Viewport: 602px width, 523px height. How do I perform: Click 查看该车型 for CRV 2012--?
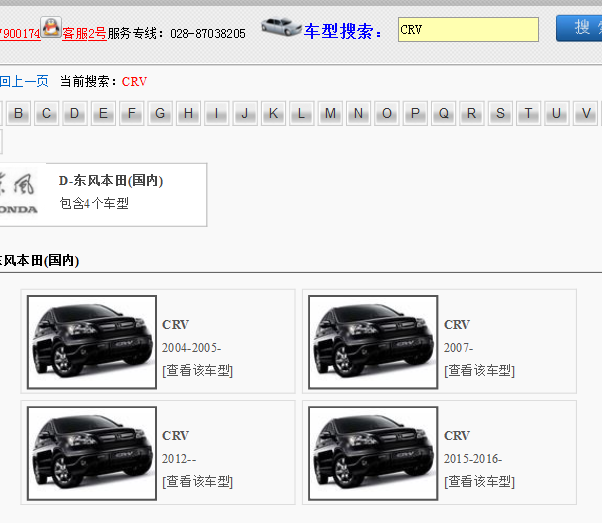tap(198, 482)
